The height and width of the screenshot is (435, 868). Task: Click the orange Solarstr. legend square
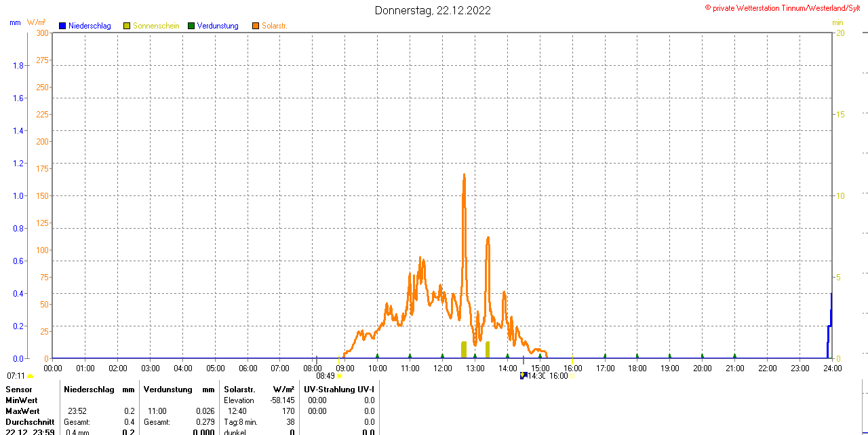pyautogui.click(x=255, y=26)
